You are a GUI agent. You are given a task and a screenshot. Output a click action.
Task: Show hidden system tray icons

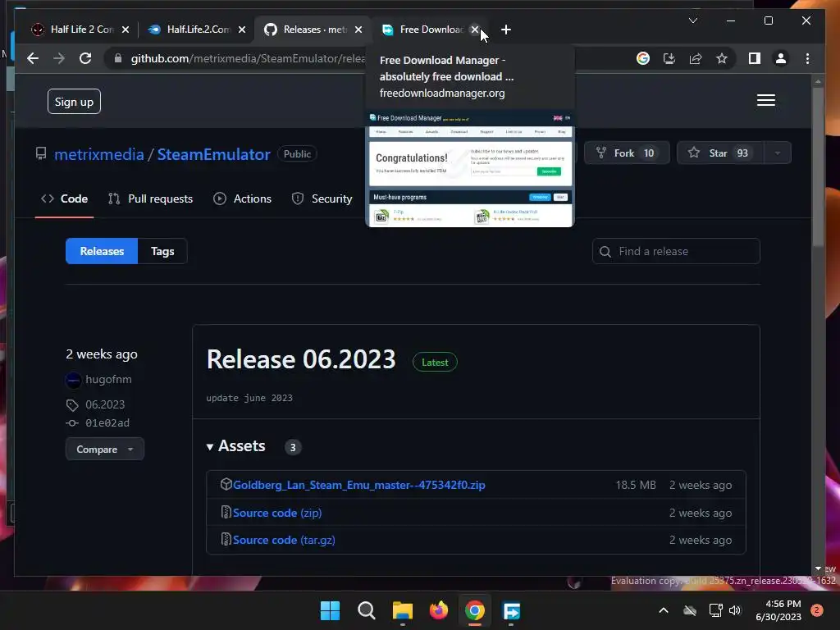[x=663, y=610]
